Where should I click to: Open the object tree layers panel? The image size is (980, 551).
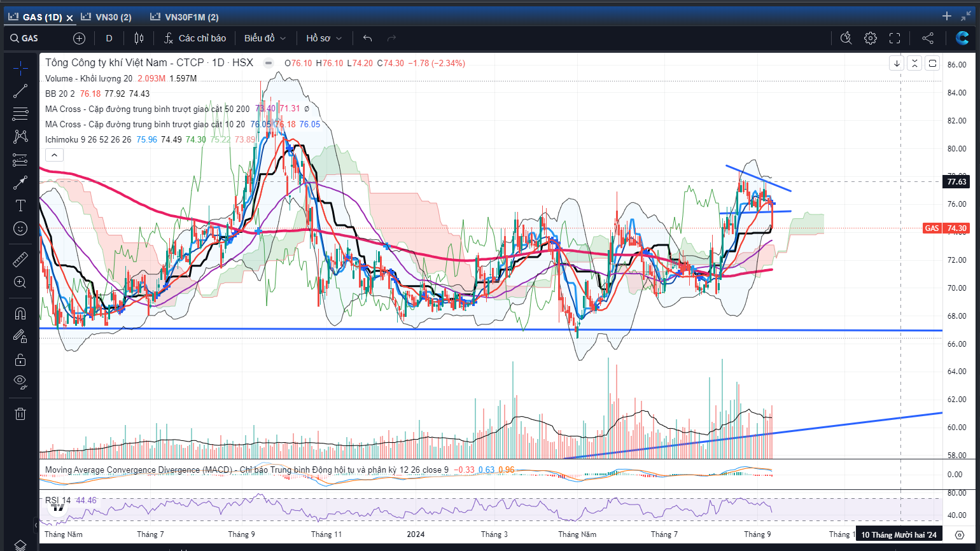[20, 545]
